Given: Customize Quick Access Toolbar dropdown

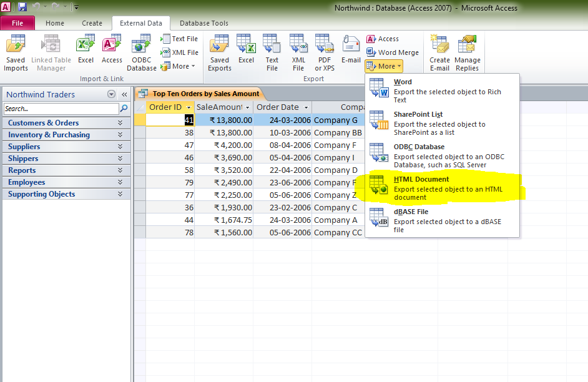Looking at the screenshot, I should pyautogui.click(x=76, y=7).
